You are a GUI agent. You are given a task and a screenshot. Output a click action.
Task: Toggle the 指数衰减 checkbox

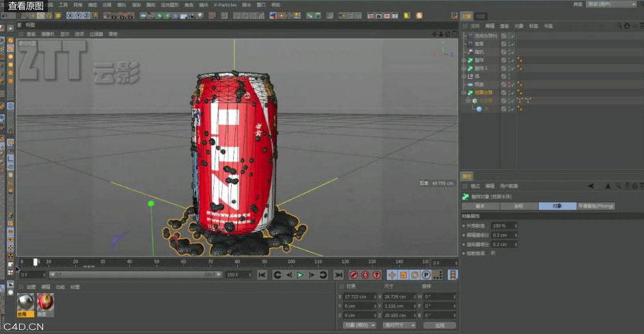(x=493, y=253)
